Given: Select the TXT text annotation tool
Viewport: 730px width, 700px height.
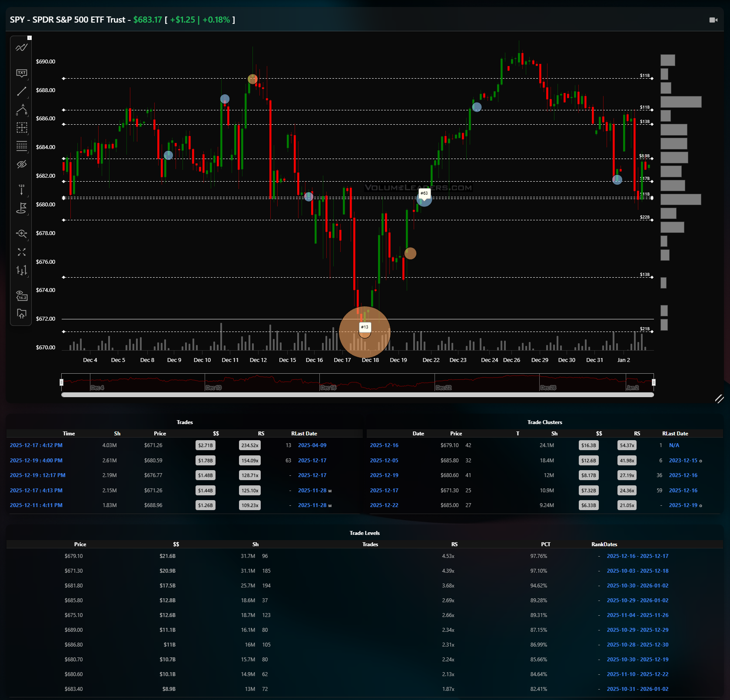Looking at the screenshot, I should [21, 73].
